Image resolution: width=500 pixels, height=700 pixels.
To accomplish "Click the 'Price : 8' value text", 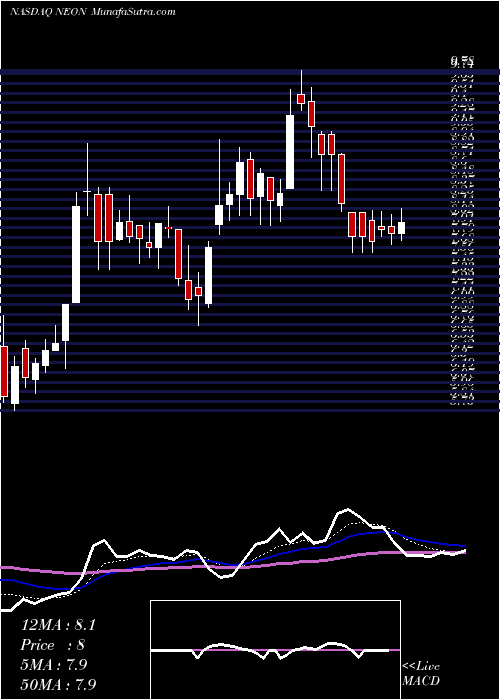I will 53,645.
